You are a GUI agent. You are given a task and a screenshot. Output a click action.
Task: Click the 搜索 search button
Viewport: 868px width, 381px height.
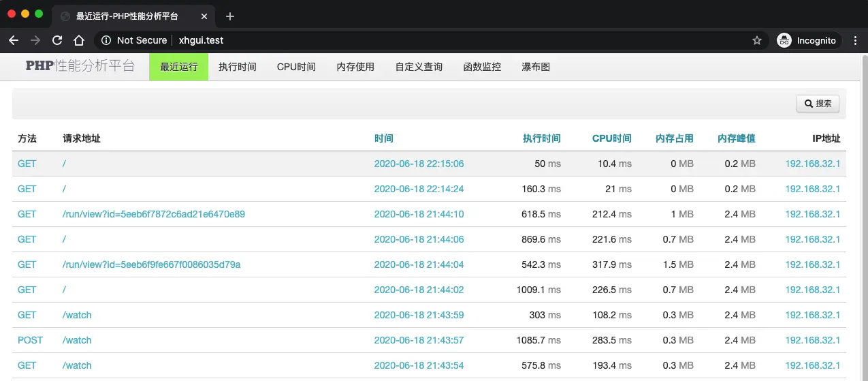(818, 104)
